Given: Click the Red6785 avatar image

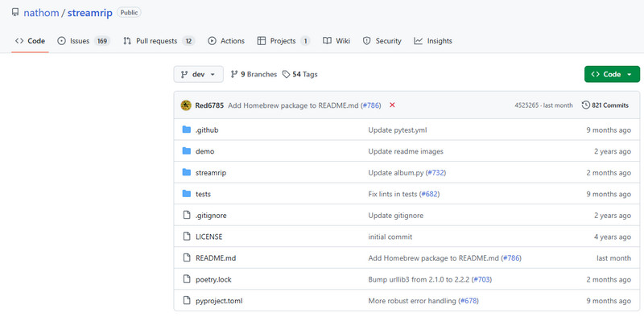Looking at the screenshot, I should coord(186,105).
